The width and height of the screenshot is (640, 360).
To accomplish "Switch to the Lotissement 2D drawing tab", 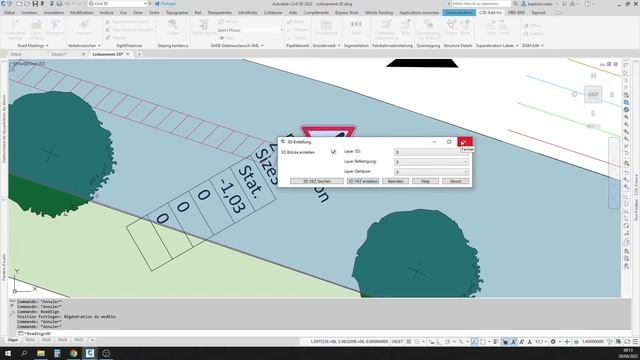I will tap(107, 54).
